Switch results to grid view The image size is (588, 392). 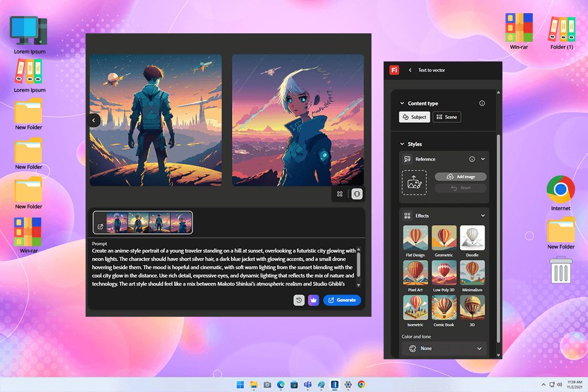click(x=340, y=194)
